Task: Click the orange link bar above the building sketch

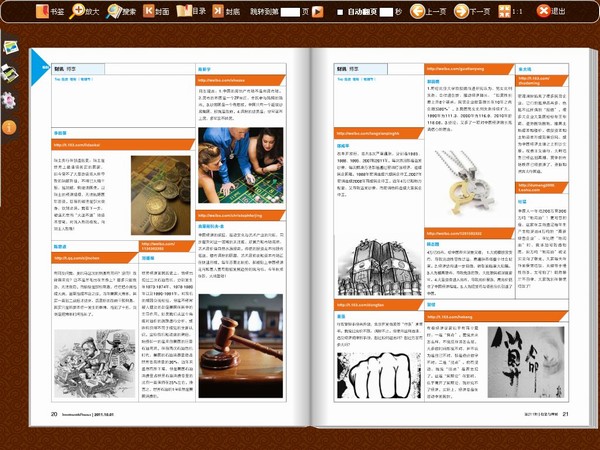Action: tap(379, 133)
